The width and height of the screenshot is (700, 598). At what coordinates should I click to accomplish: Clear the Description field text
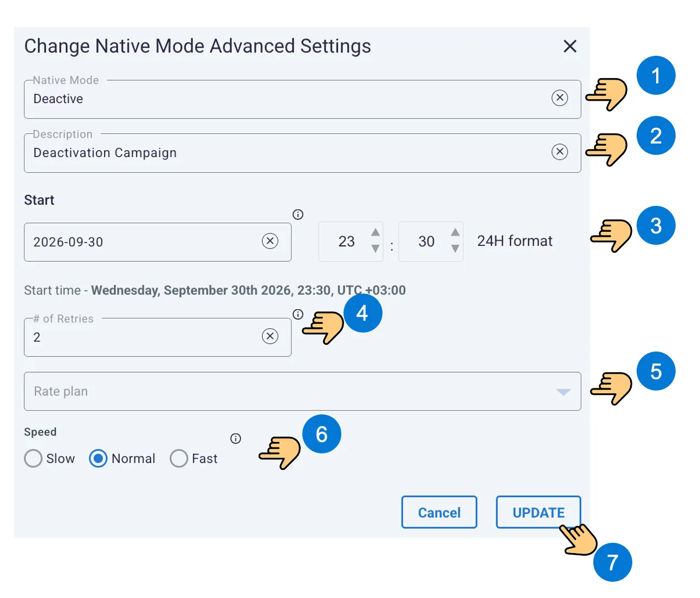[560, 152]
